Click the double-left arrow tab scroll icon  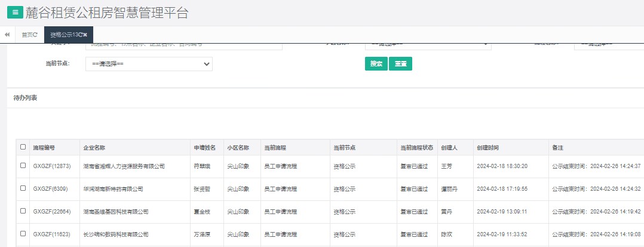coord(7,35)
